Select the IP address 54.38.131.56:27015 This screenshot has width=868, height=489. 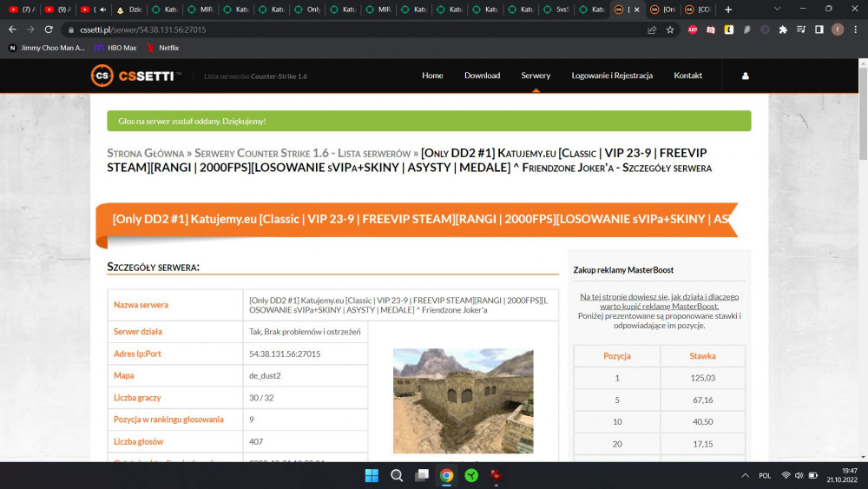(x=285, y=354)
